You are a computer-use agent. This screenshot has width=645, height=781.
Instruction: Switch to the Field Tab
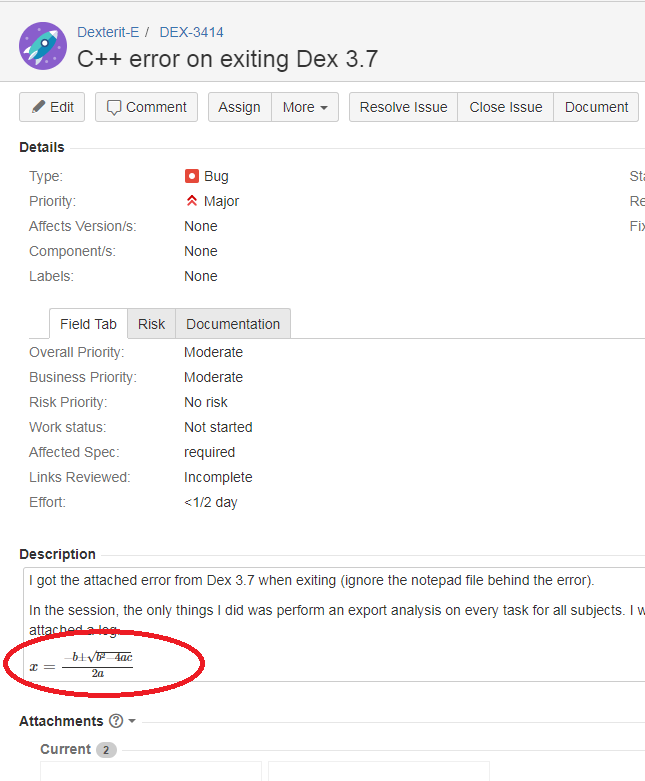coord(88,324)
